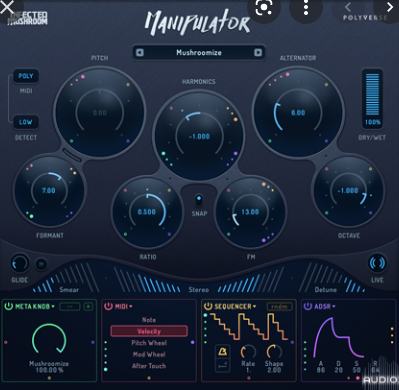Screen dimensions: 399x390
Task: Open the Sequencer dropdown arrow
Action: tap(254, 306)
